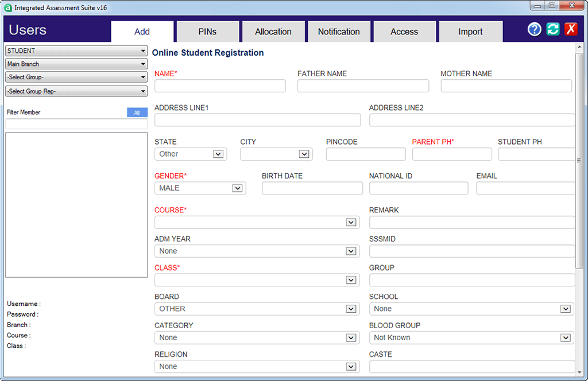The image size is (588, 381).
Task: Click the blue Help question mark icon
Action: coord(535,30)
